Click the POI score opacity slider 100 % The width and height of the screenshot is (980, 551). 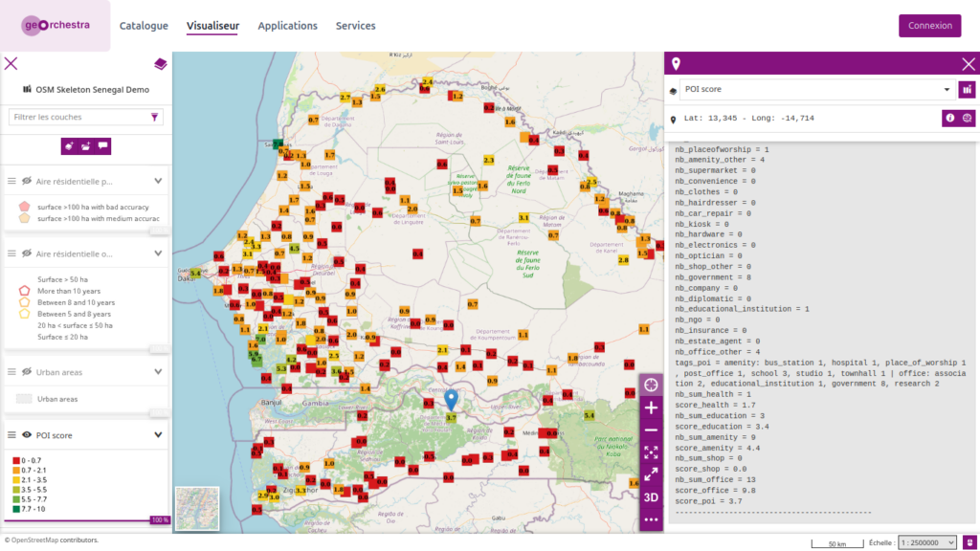160,519
